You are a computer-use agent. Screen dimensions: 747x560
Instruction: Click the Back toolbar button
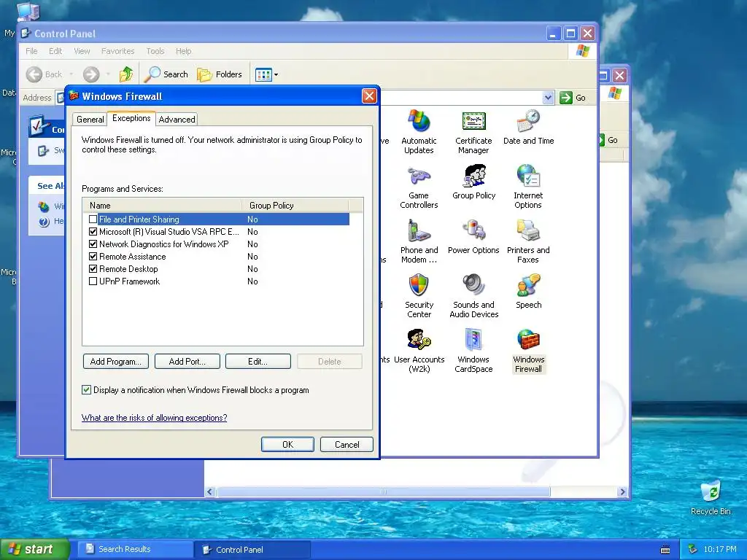44,74
